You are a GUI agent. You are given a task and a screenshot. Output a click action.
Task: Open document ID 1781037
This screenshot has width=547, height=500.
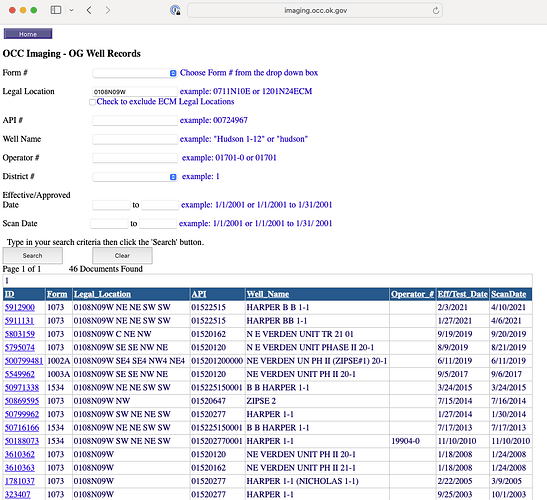click(20, 481)
